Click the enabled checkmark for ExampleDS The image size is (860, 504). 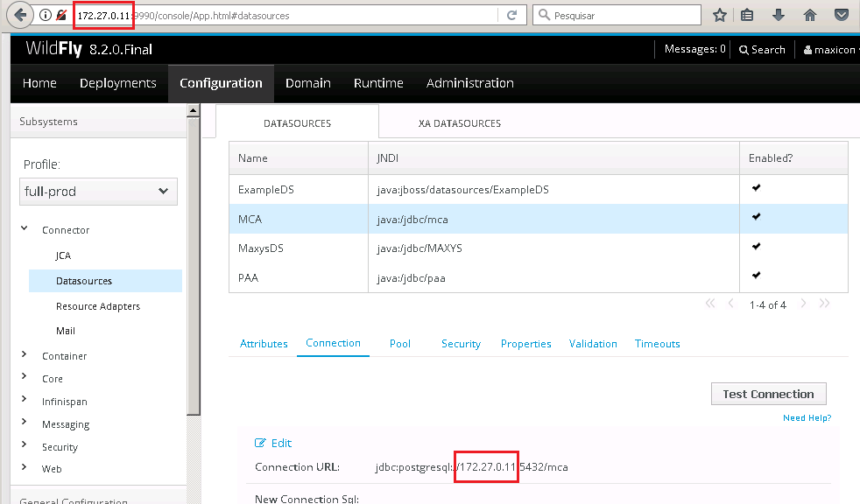[x=757, y=187]
